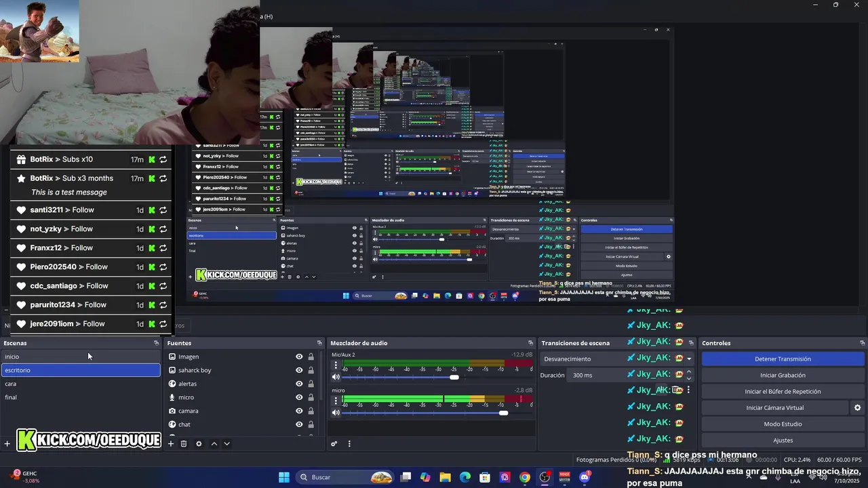The width and height of the screenshot is (868, 488).
Task: Undock the Fuentes panel
Action: click(x=319, y=343)
